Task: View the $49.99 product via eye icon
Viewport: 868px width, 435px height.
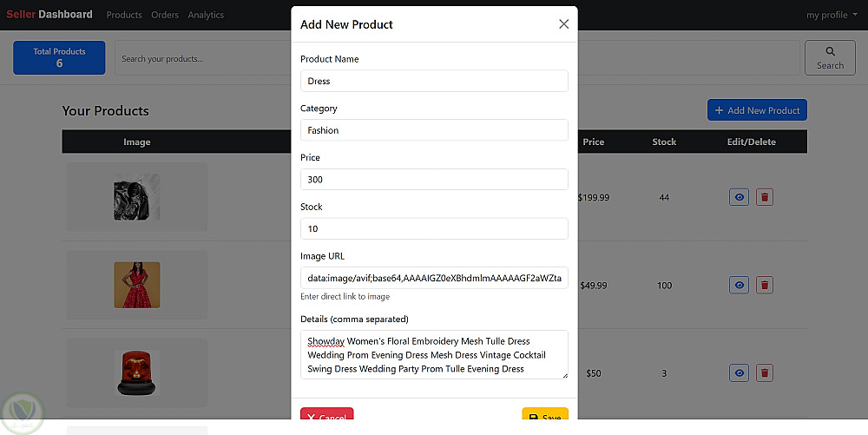Action: point(739,285)
